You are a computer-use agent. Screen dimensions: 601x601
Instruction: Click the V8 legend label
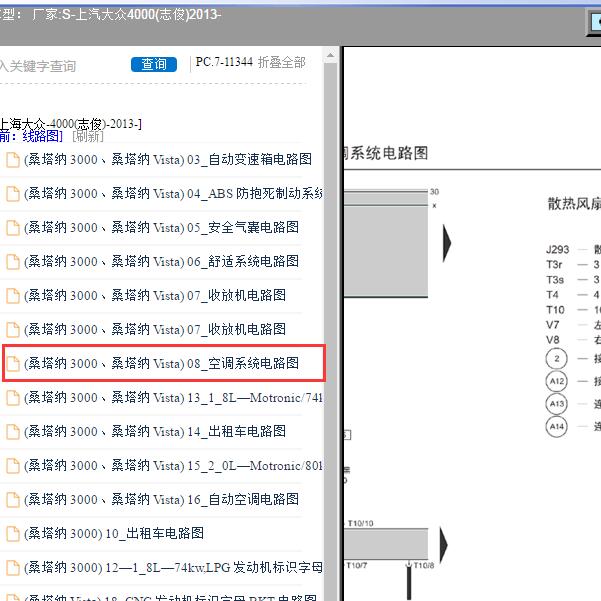point(553,340)
